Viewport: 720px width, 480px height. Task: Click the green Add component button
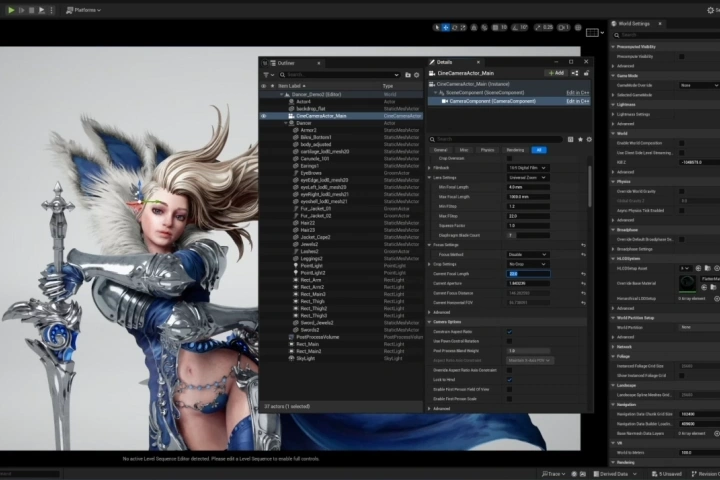coord(556,73)
